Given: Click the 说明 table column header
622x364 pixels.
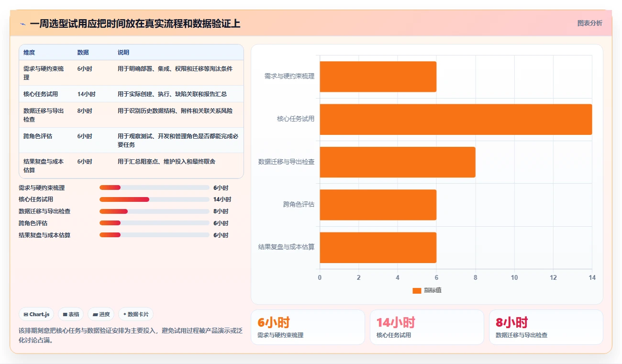Looking at the screenshot, I should coord(123,53).
